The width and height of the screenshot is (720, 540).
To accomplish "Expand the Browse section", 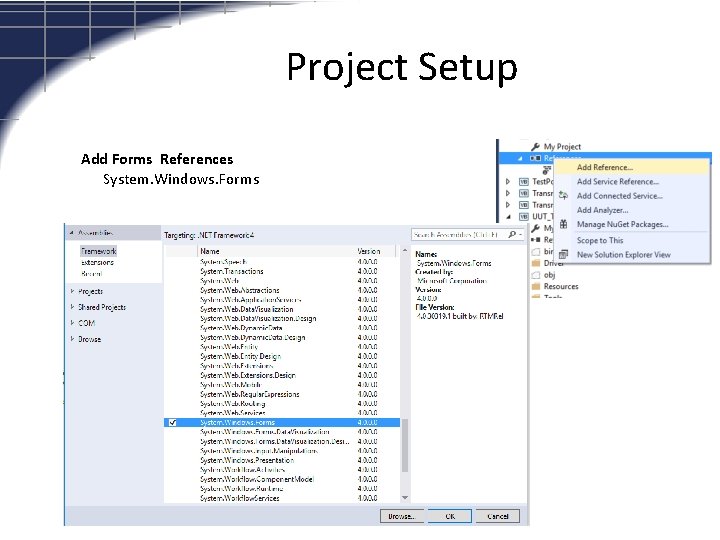I will (x=72, y=339).
